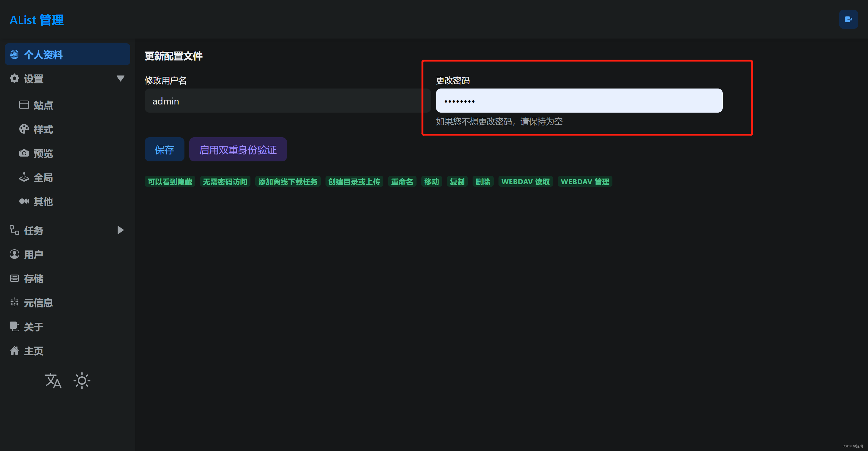Image resolution: width=868 pixels, height=451 pixels.
Task: Click the WEBDAV 读取 permission tag
Action: (x=526, y=182)
